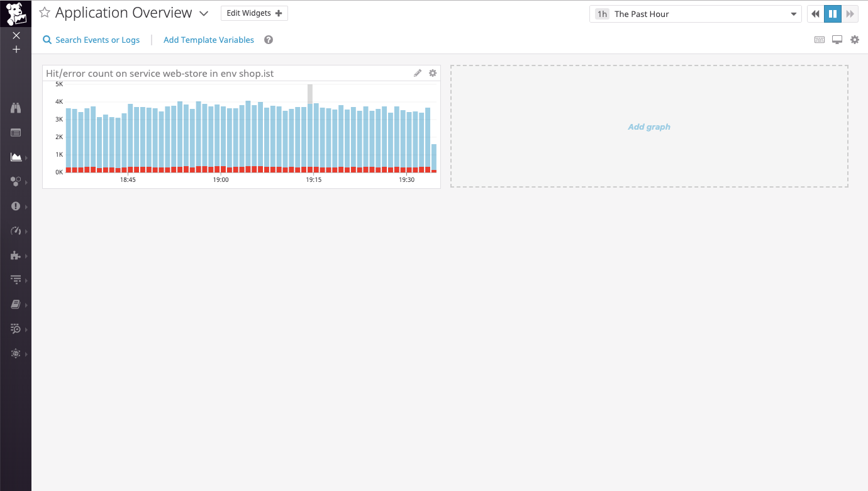This screenshot has height=491, width=868.
Task: Click the pencil edit icon on graph
Action: click(418, 74)
